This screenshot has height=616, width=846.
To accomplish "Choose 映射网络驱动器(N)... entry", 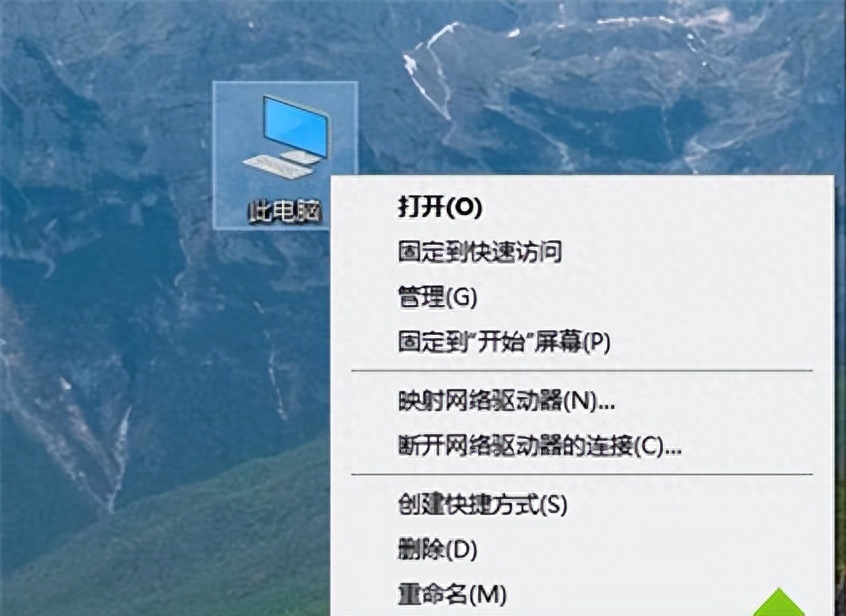I will tap(506, 401).
